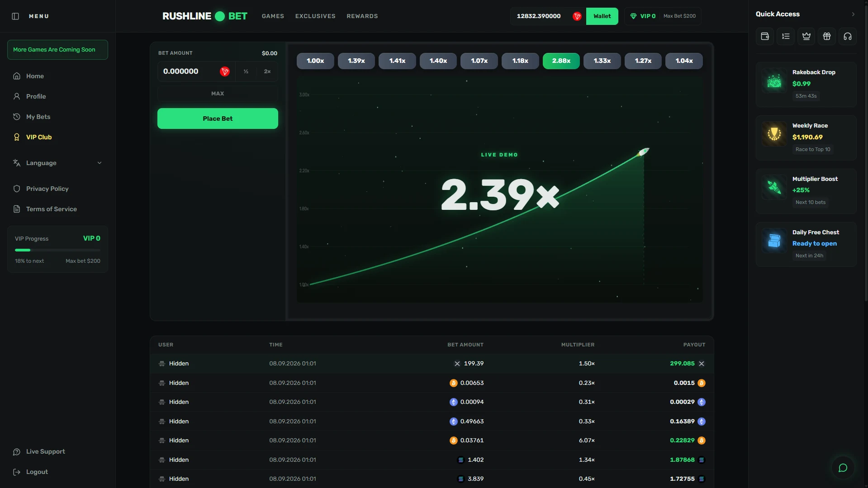The width and height of the screenshot is (868, 488).
Task: Collapse the sidebar menu panel icon
Action: tap(15, 16)
